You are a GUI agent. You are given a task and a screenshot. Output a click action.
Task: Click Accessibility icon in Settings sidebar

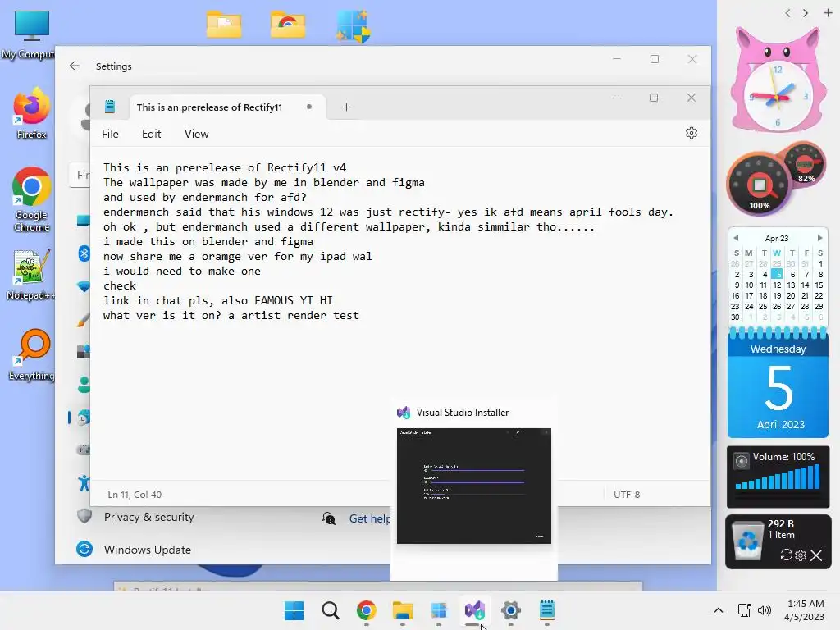(84, 483)
